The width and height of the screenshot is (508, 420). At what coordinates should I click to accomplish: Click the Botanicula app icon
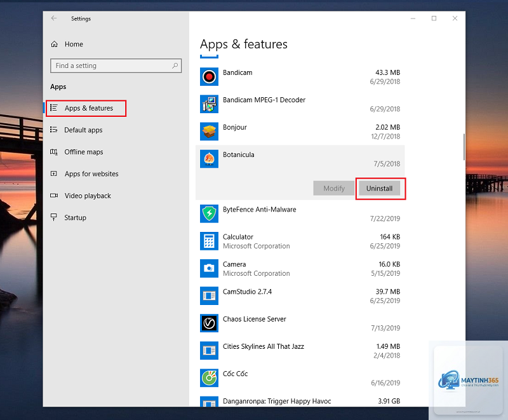tap(209, 159)
